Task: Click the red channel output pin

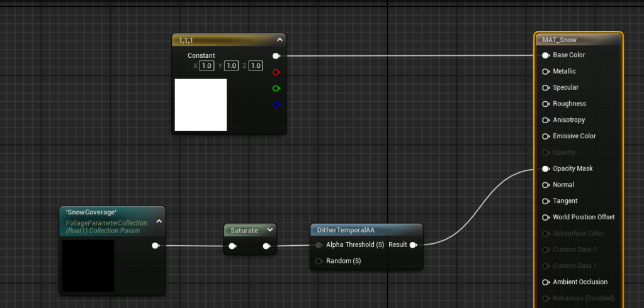Action: pos(276,72)
